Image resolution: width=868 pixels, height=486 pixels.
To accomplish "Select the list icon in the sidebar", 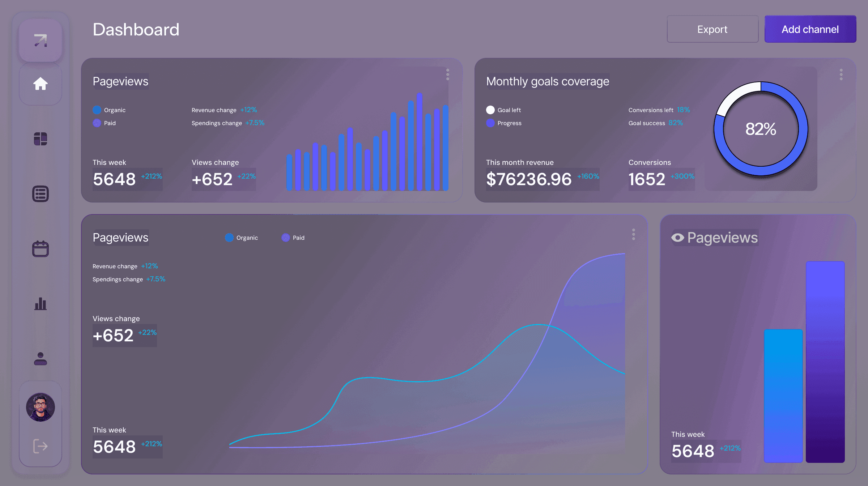I will point(41,193).
